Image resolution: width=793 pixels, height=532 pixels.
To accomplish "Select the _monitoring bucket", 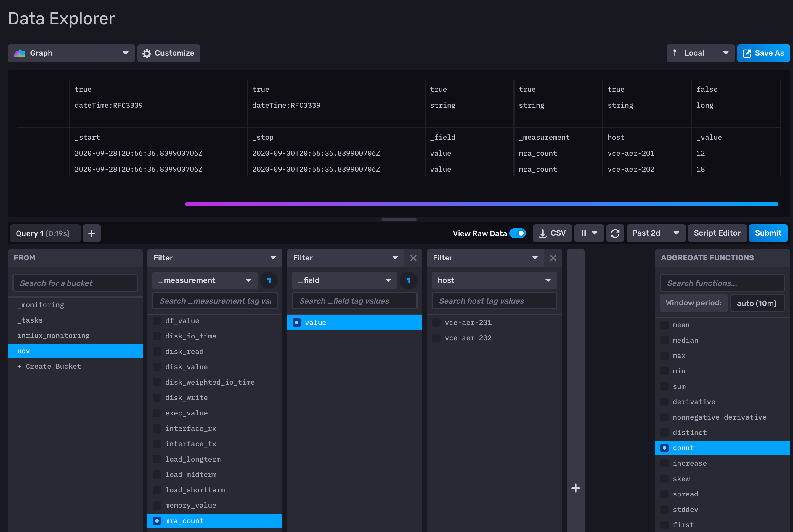I will (75, 305).
